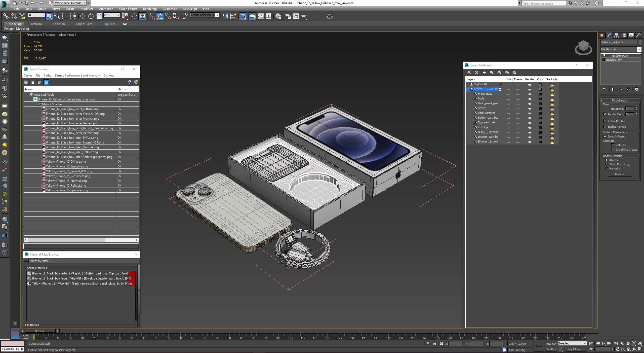The height and width of the screenshot is (353, 644).
Task: Click the Play Animation button
Action: 603,343
